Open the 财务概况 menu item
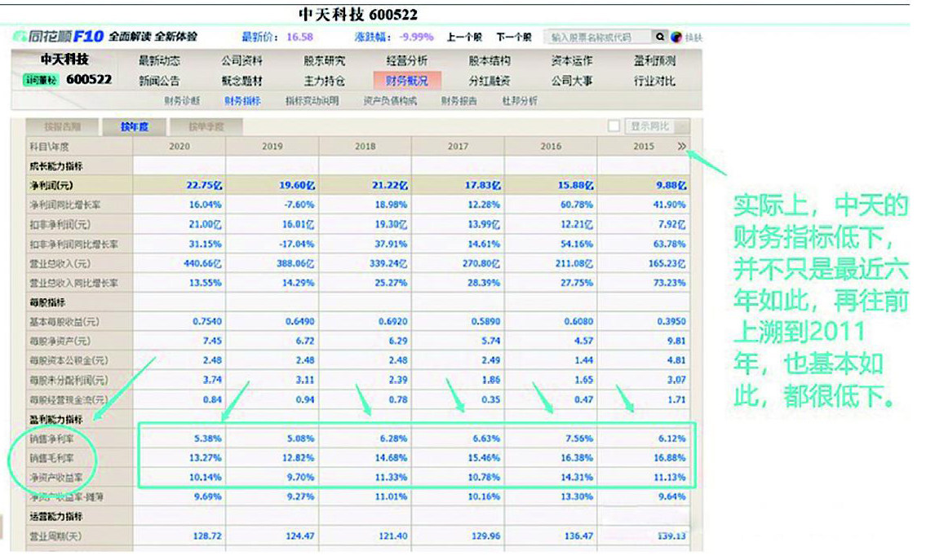This screenshot has width=926, height=560. pos(406,80)
